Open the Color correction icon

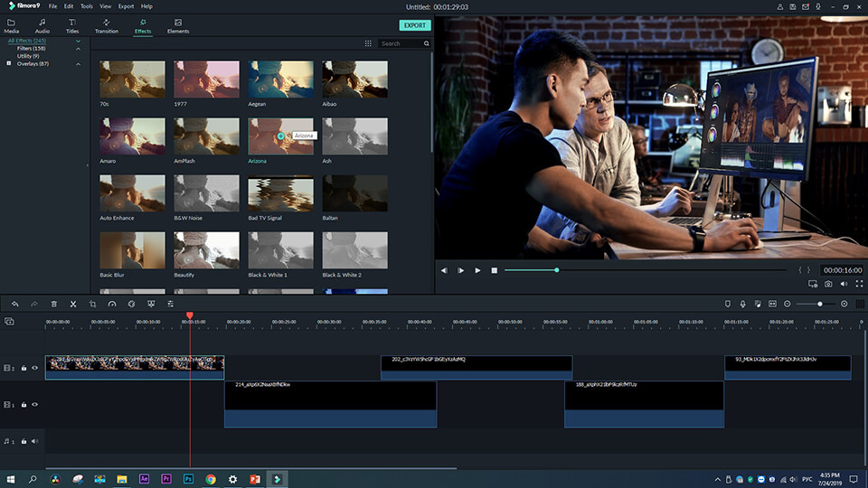[132, 304]
